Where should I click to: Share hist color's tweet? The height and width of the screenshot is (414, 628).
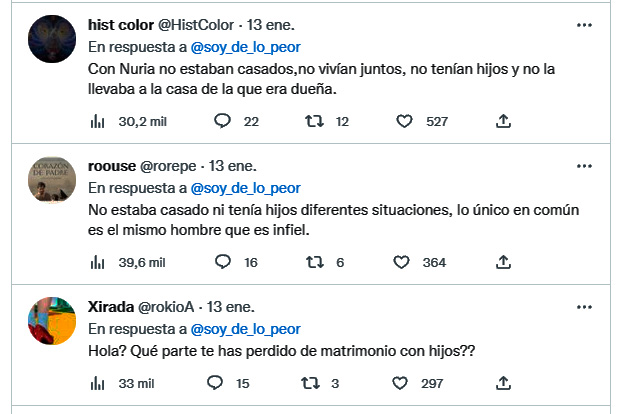click(x=504, y=121)
